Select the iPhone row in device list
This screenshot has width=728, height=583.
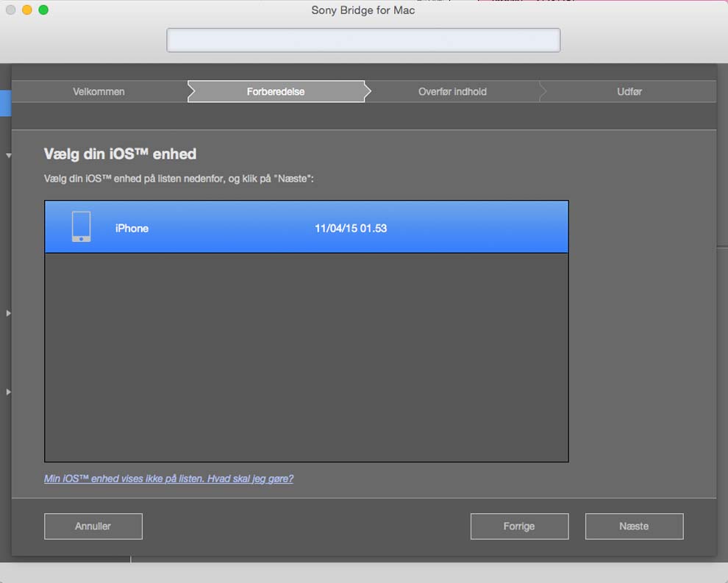point(307,227)
